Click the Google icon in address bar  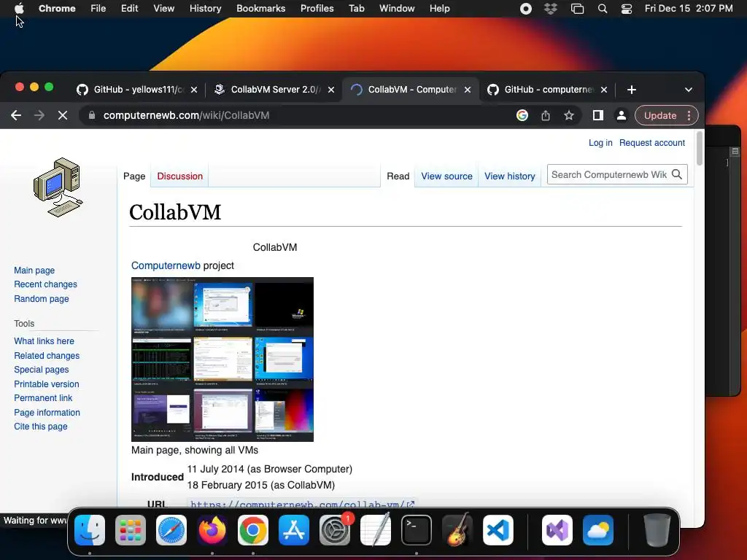click(x=522, y=115)
